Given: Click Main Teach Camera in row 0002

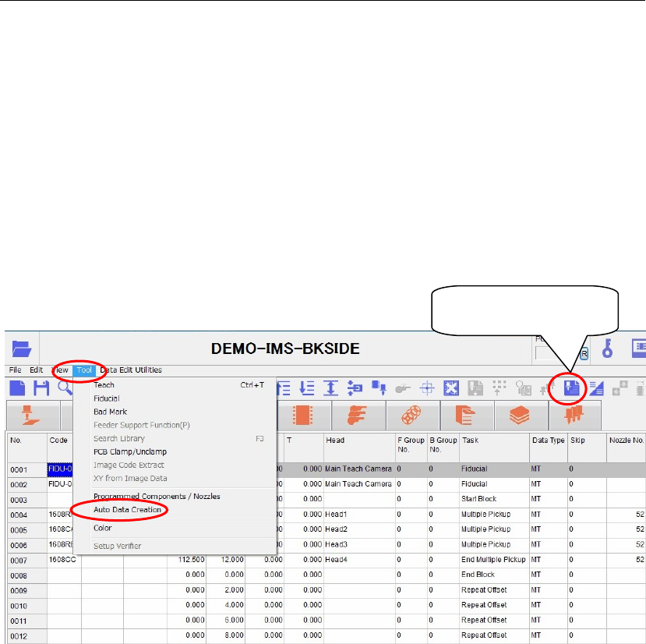Looking at the screenshot, I should coord(359,484).
